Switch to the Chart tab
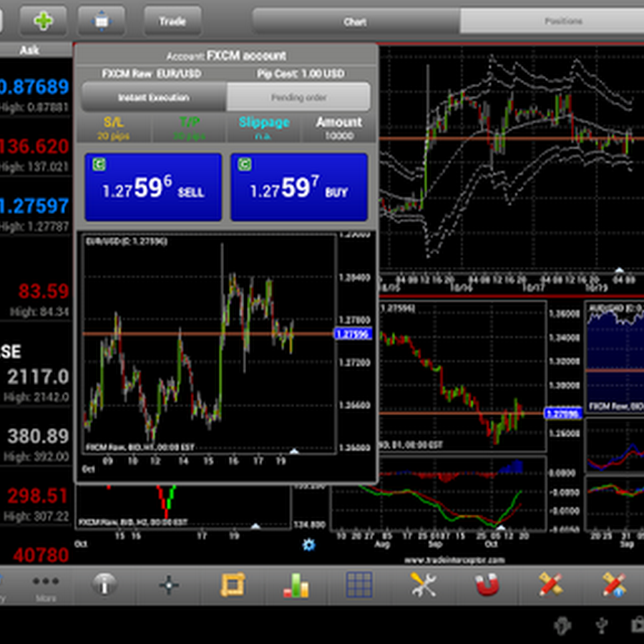Viewport: 644px width, 644px height. click(x=355, y=21)
